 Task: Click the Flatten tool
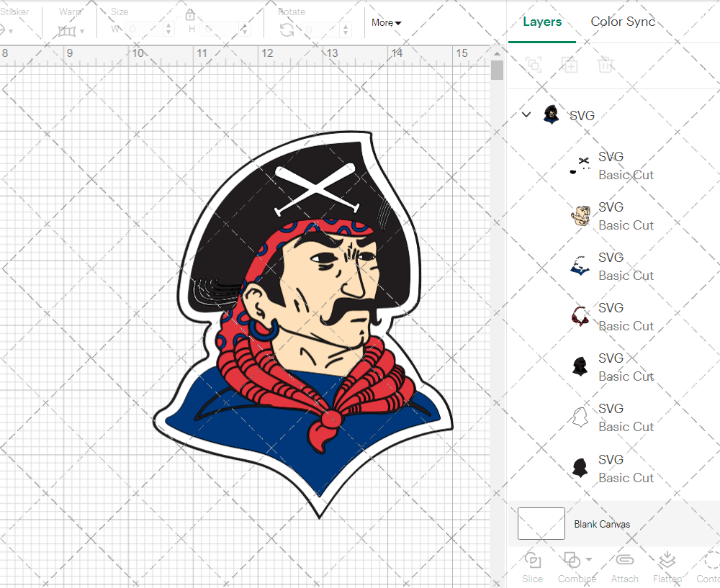click(667, 567)
